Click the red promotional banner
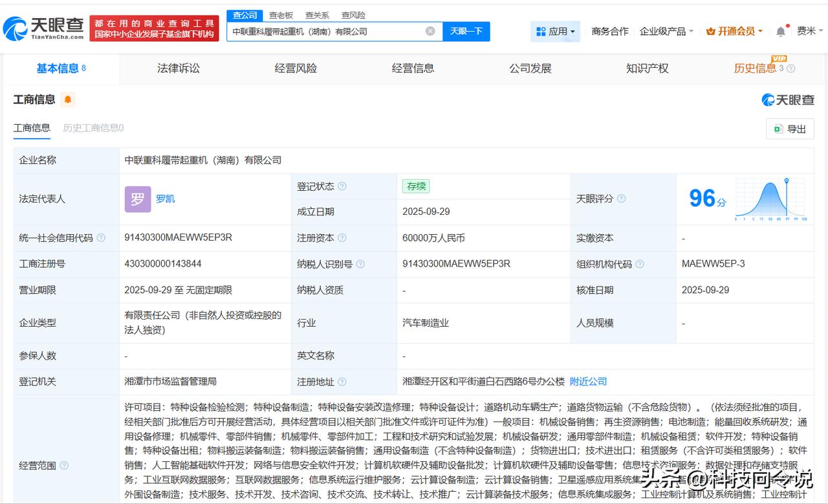Viewport: 828px width, 504px height. pyautogui.click(x=154, y=28)
